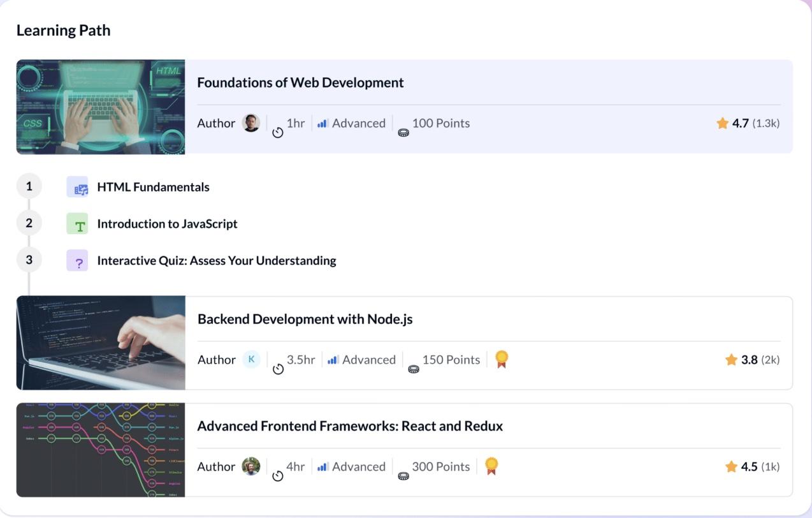Image resolution: width=812 pixels, height=518 pixels.
Task: Click the React and Redux author avatar
Action: point(251,466)
